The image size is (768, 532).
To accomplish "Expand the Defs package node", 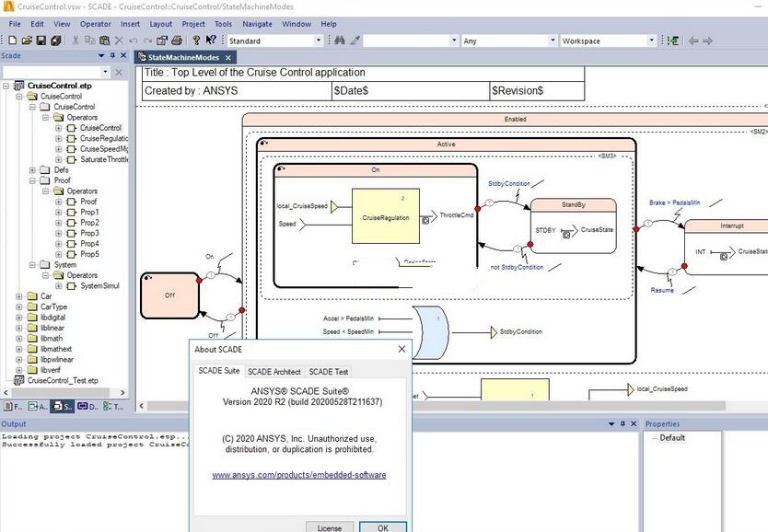I will pos(32,170).
